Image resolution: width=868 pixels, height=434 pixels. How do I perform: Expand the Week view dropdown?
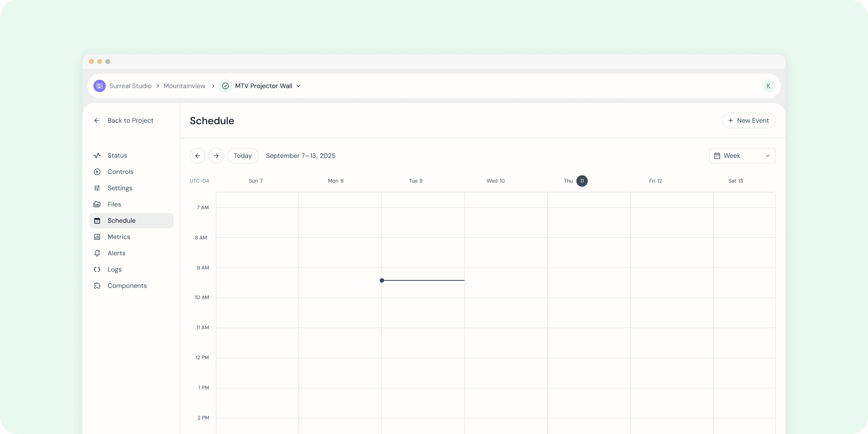tap(742, 156)
